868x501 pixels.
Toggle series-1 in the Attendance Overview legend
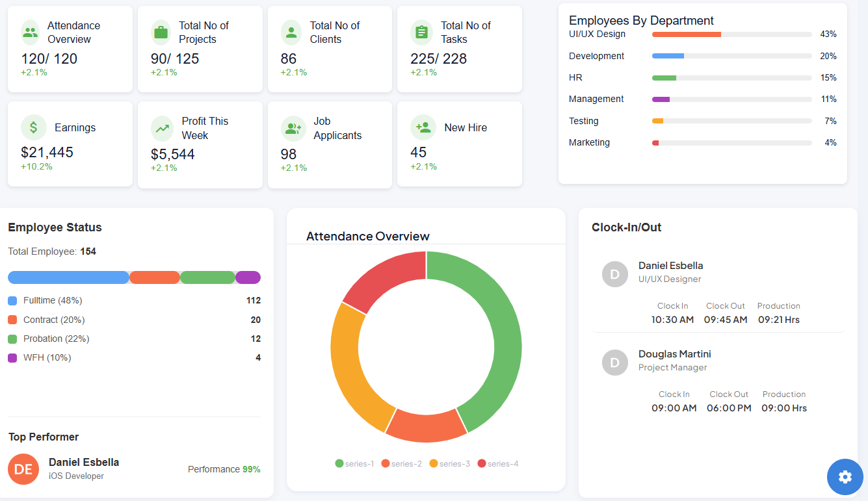(x=355, y=463)
